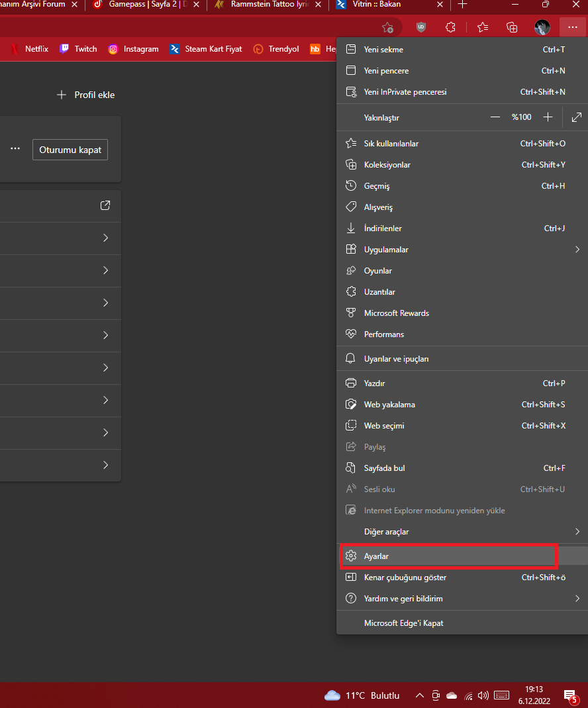Decrease zoom with the minus button
This screenshot has width=588, height=708.
click(495, 117)
